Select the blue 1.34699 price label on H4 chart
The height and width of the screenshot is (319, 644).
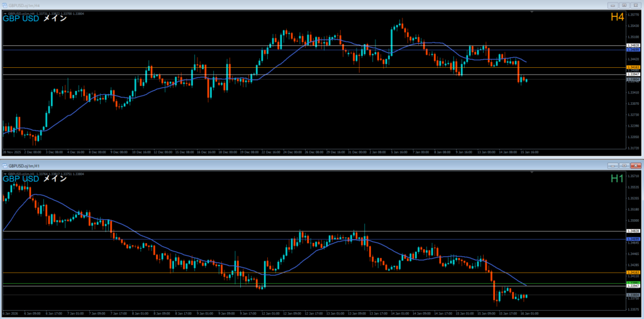(x=633, y=49)
